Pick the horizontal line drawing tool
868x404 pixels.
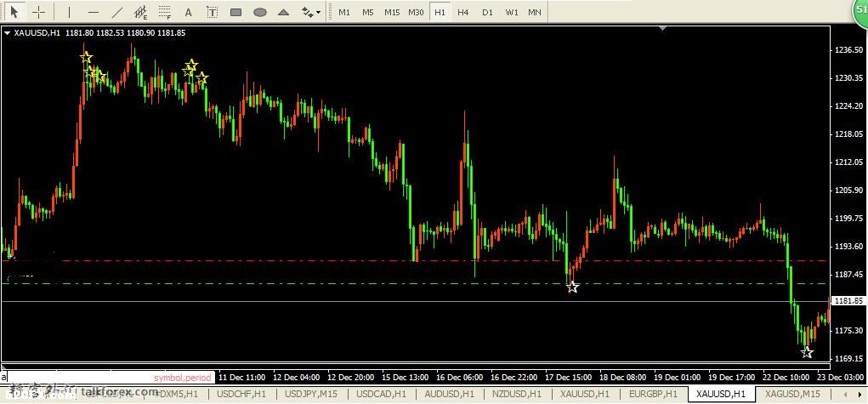93,12
